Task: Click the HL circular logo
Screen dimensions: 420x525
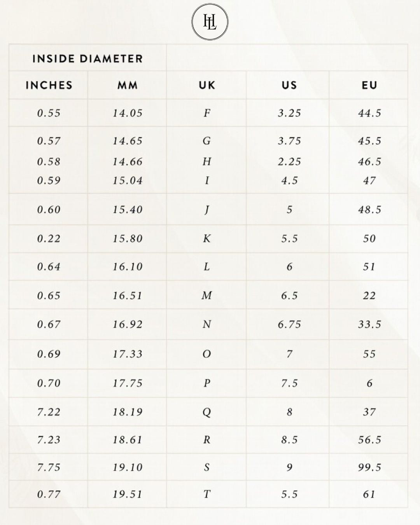Action: [210, 22]
